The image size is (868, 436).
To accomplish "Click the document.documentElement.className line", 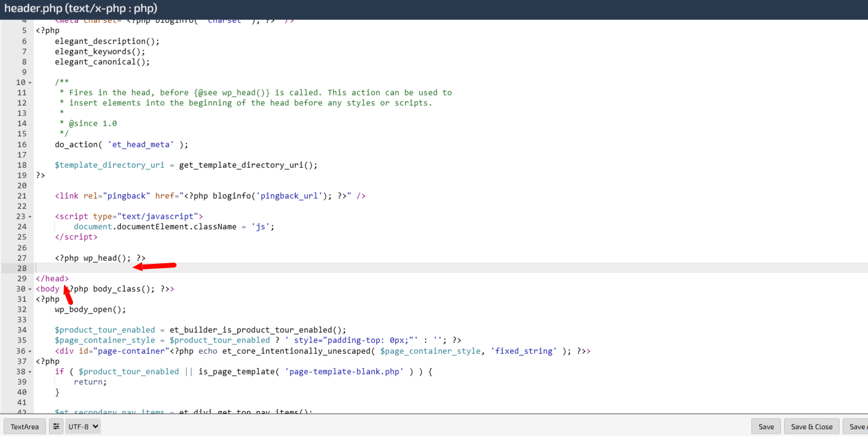I will pos(174,226).
